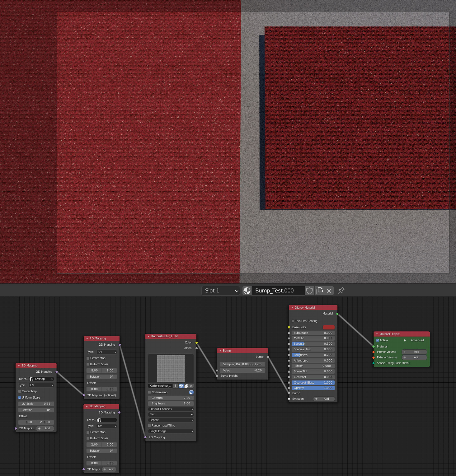
Task: Pin the node editor with pushpin icon
Action: [341, 291]
